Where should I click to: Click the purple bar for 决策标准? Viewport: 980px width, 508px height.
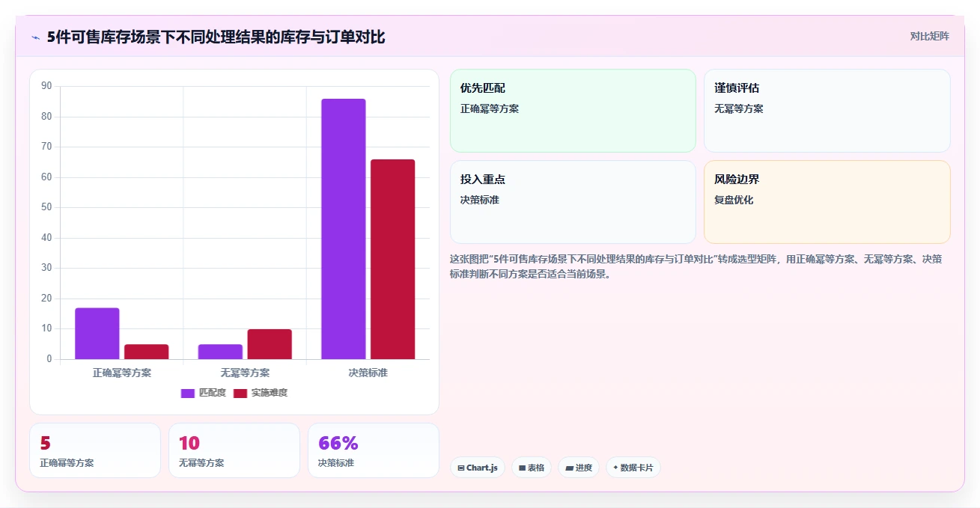tap(344, 229)
